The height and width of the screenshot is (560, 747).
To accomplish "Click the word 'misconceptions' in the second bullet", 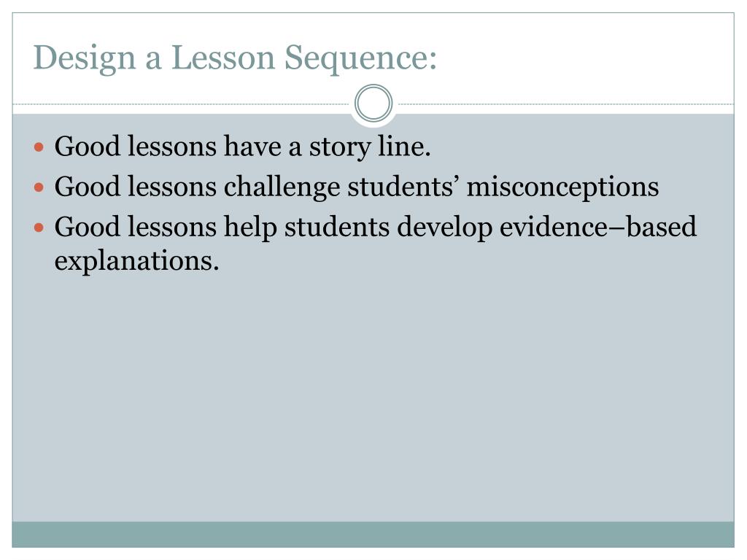I will pos(562,187).
